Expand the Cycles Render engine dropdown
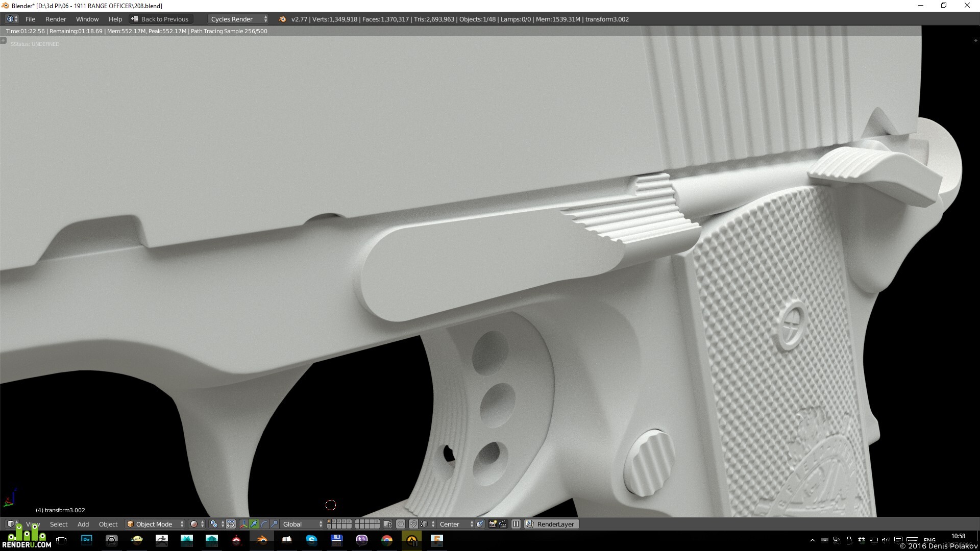 [238, 19]
